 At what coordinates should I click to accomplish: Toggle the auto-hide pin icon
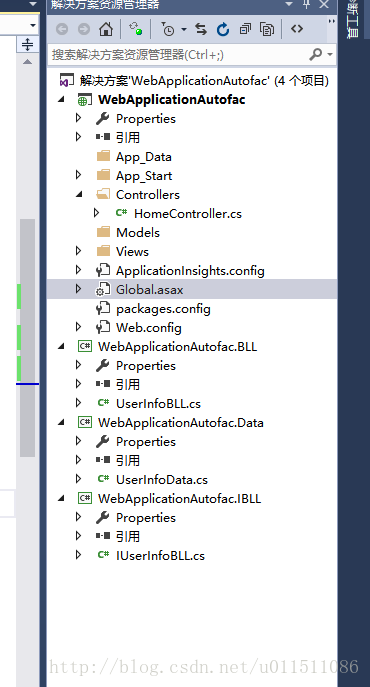tap(306, 4)
